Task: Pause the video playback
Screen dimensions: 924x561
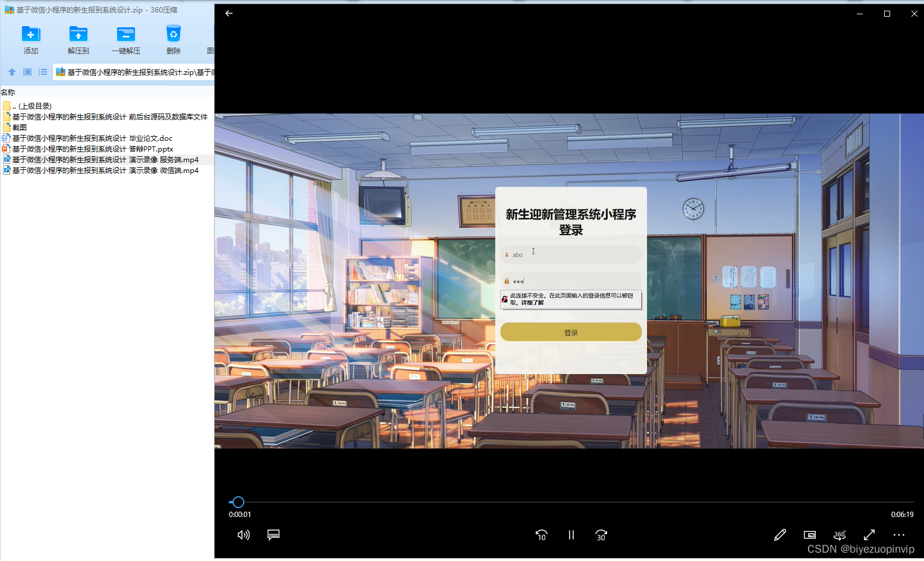Action: [571, 535]
